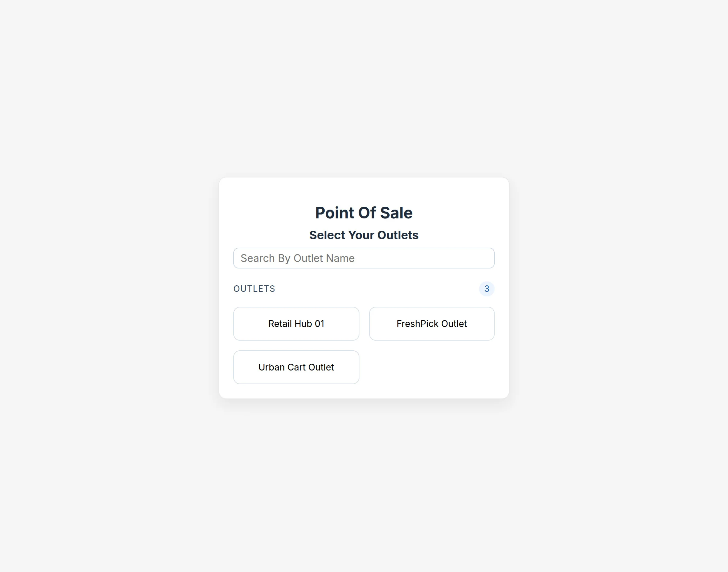Enter the Retail Hub 01 point of sale

point(296,323)
